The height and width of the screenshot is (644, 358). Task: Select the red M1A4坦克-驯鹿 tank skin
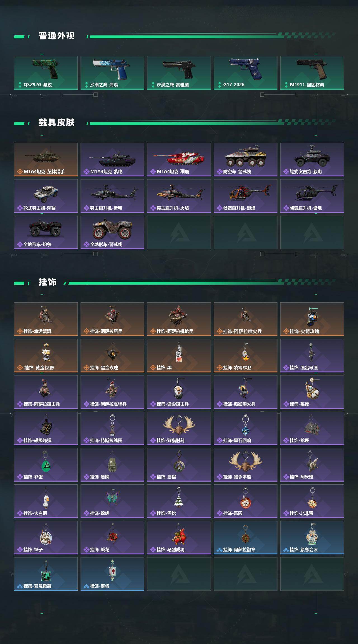pos(179,160)
